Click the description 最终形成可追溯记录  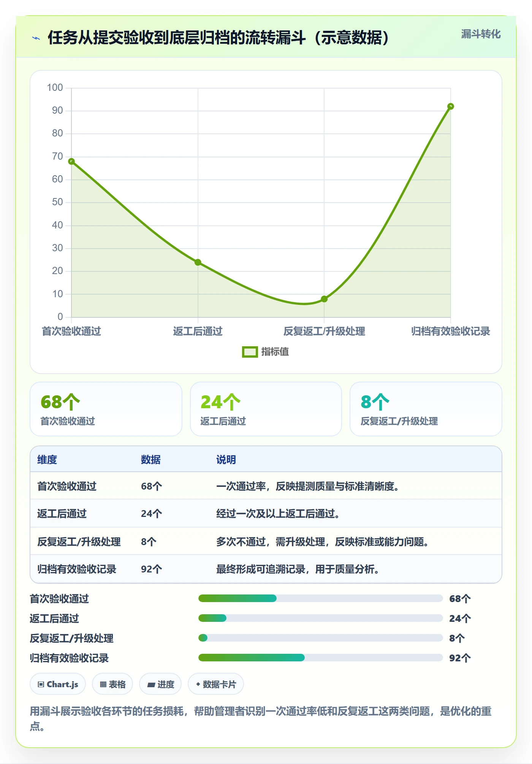coord(298,569)
